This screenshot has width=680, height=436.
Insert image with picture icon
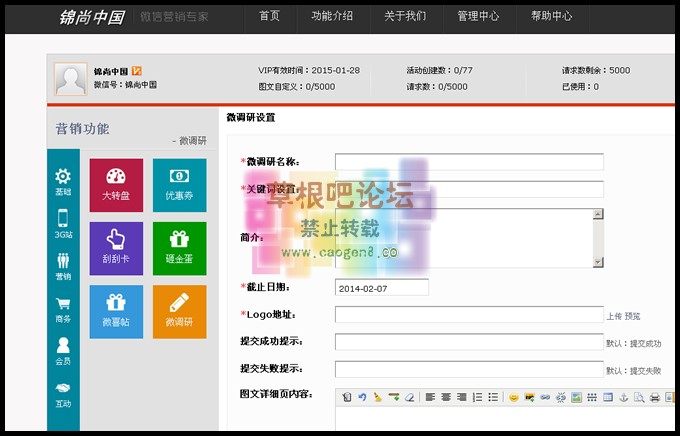pos(576,397)
